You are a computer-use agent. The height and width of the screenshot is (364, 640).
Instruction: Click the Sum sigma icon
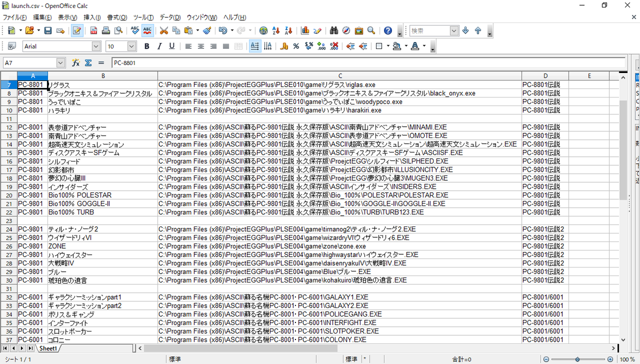click(88, 63)
